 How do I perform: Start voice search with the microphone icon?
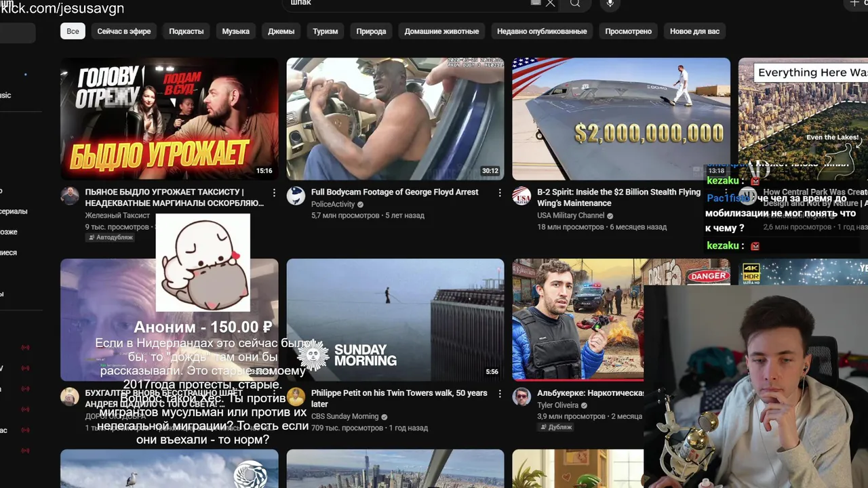610,3
